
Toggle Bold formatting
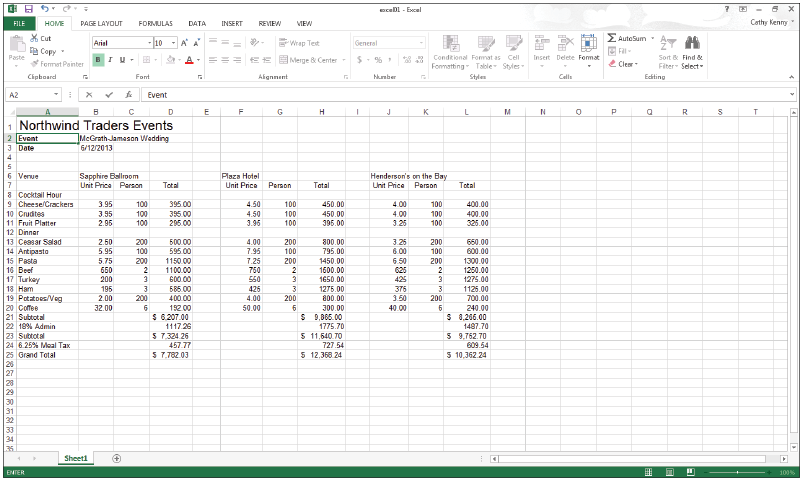(x=98, y=60)
